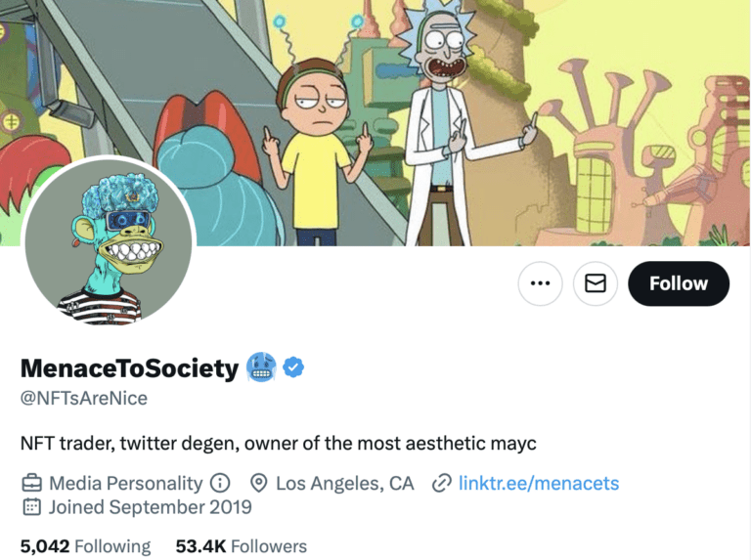751x560 pixels.
Task: Click the @NFTsAreNice handle
Action: (84, 398)
